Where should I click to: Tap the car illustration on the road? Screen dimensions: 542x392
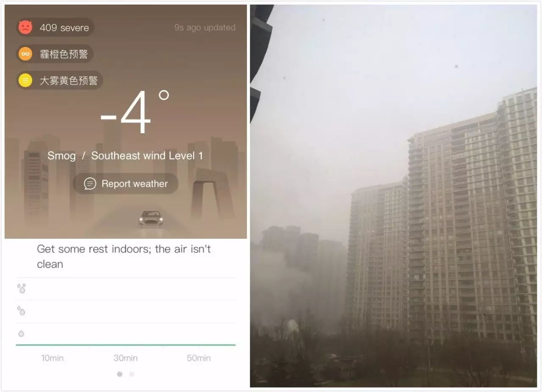(x=151, y=218)
